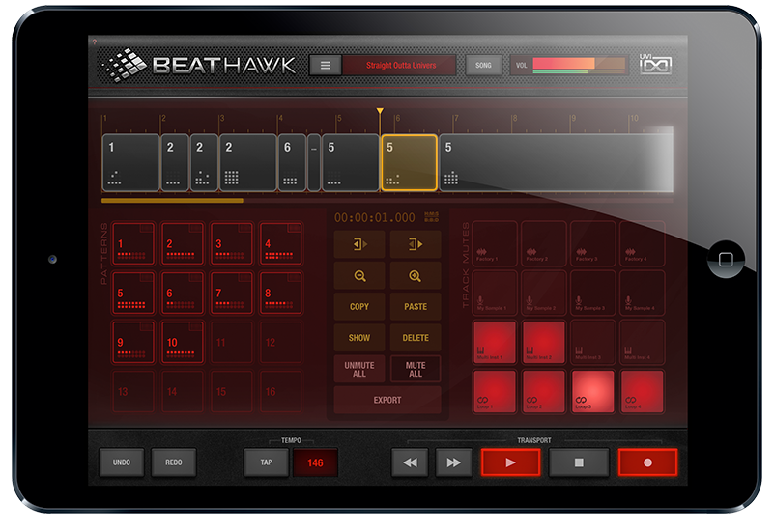This screenshot has height=532, width=774.
Task: Click the insert-after arrow icon
Action: point(416,245)
